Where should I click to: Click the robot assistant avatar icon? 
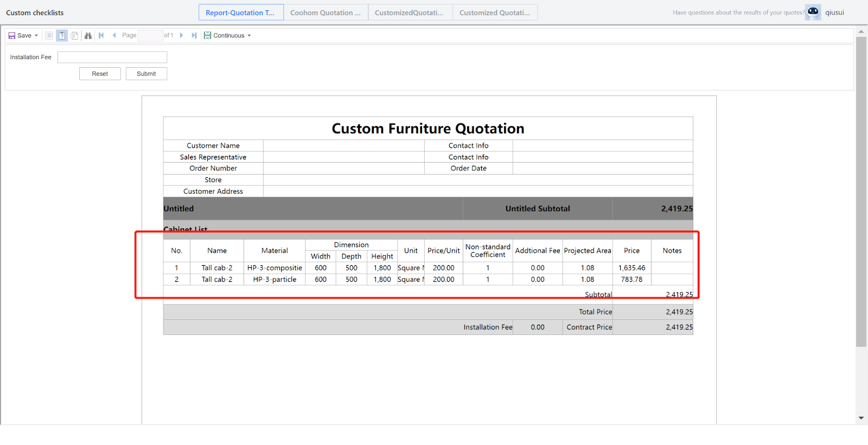[813, 12]
